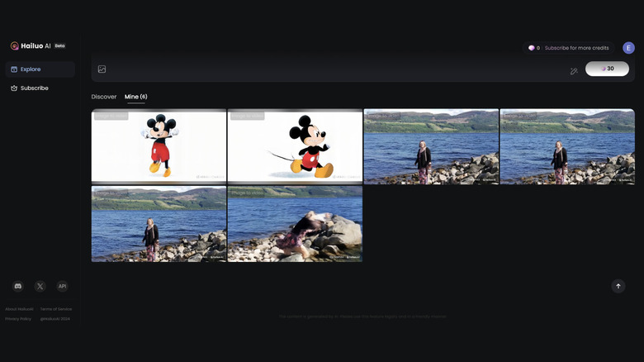
Task: Switch to the Discover tab
Action: tap(104, 97)
